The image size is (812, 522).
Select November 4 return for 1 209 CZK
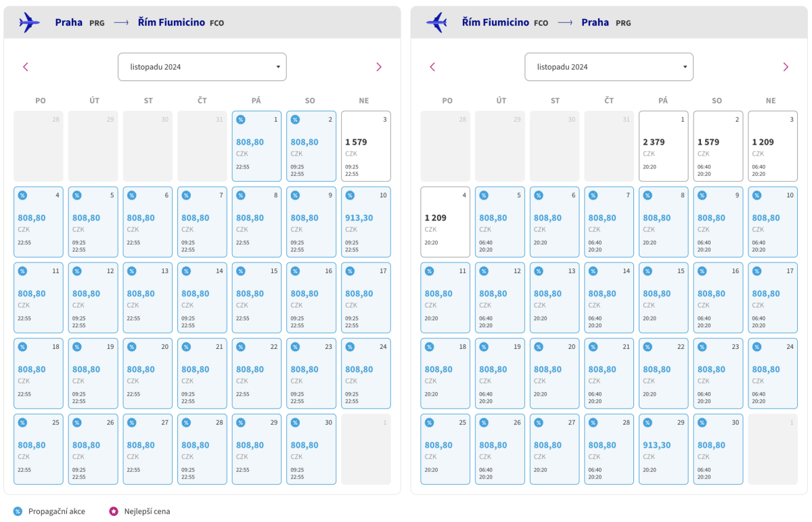(x=445, y=222)
